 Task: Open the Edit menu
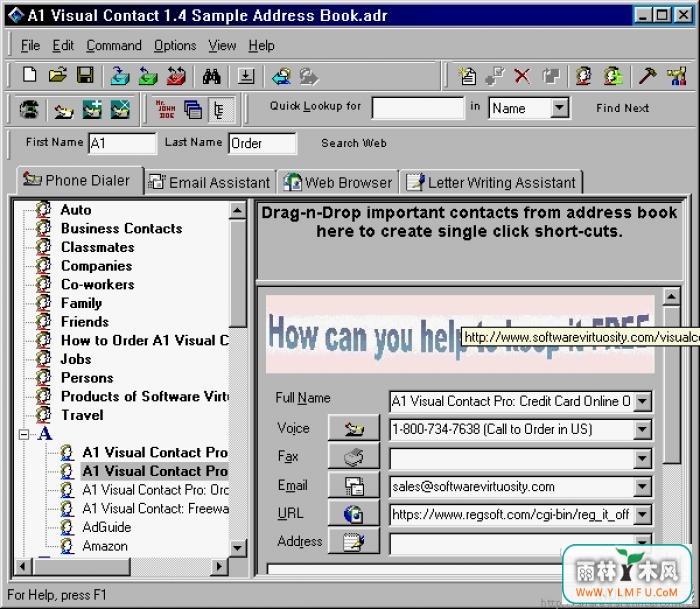63,46
